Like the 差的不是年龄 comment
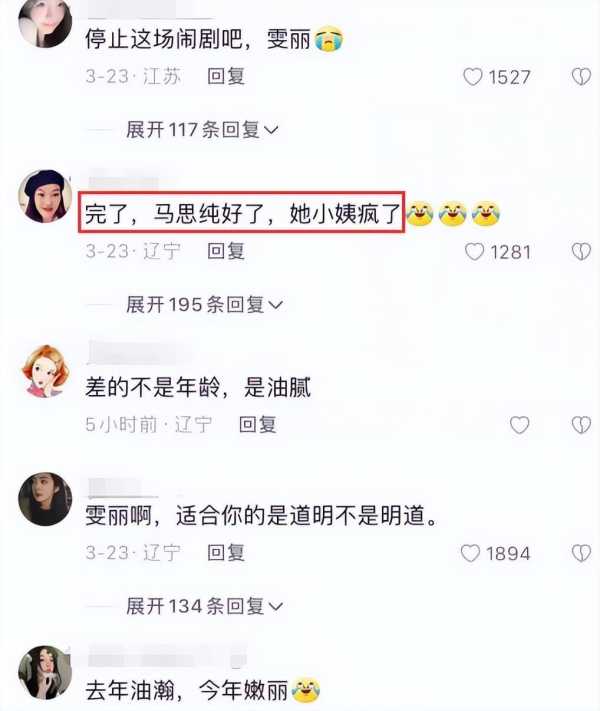Screen dimensions: 600x711 pyautogui.click(x=519, y=425)
